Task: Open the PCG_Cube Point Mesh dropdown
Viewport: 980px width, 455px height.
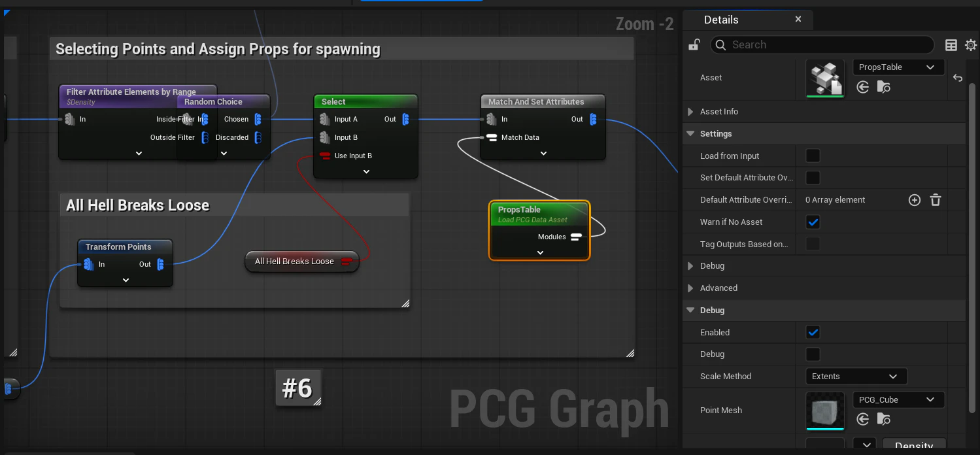Action: click(898, 399)
